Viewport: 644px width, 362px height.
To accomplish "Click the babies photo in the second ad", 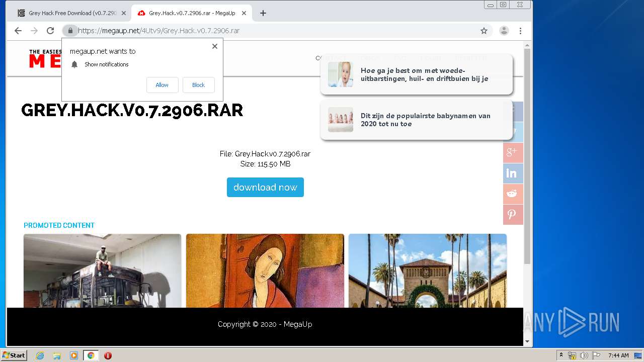I will (x=341, y=120).
